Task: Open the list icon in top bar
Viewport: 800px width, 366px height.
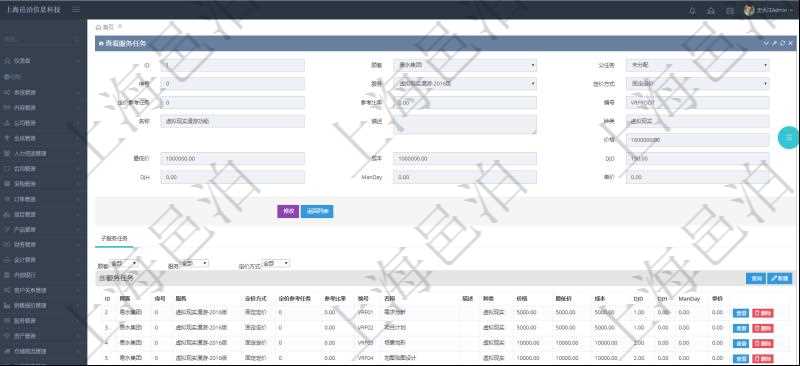Action: 730,11
